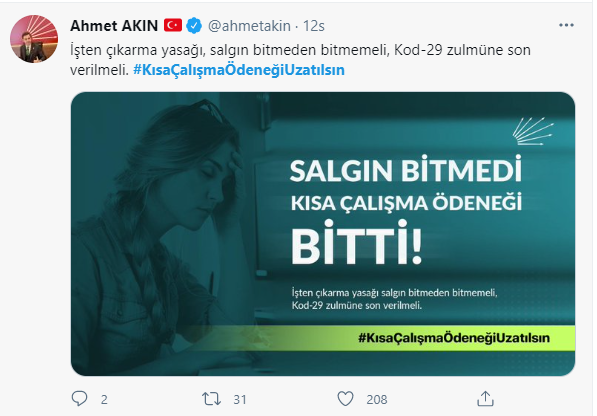The height and width of the screenshot is (416, 597).
Task: Like the tweet with the heart icon
Action: 345,399
